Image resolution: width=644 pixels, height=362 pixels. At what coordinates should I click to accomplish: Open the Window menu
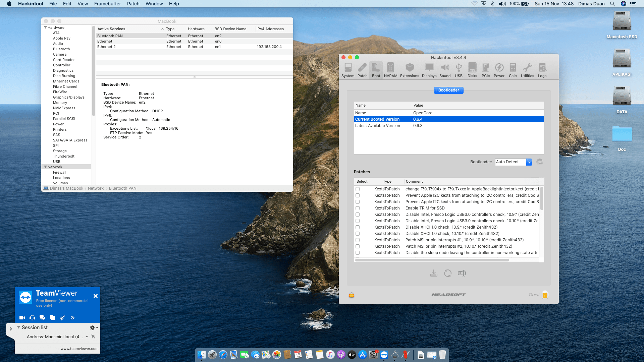tap(154, 4)
